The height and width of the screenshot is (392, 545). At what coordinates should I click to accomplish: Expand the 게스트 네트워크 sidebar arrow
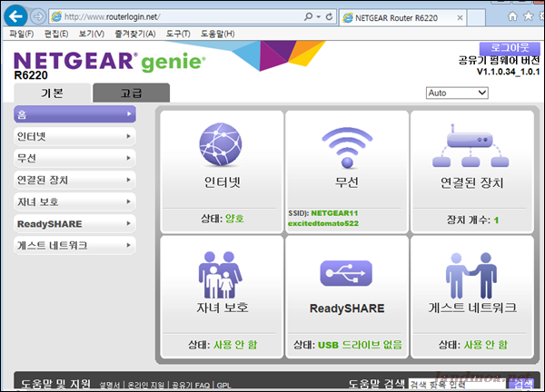129,245
